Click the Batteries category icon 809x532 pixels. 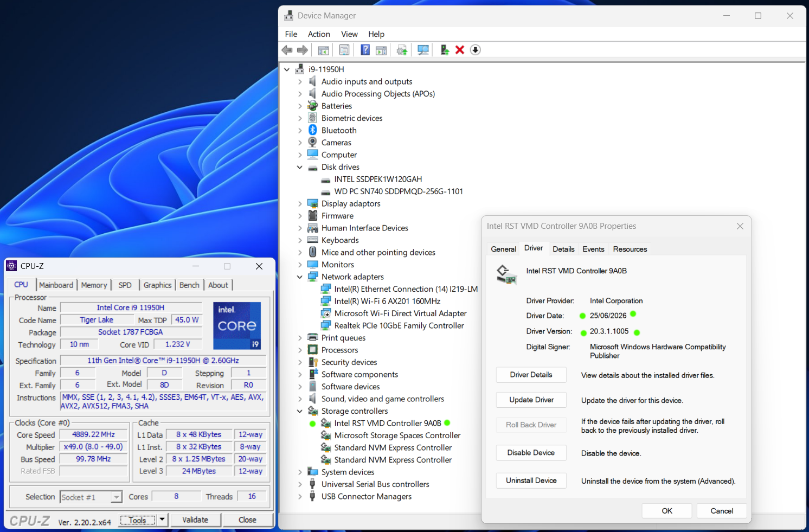[313, 106]
